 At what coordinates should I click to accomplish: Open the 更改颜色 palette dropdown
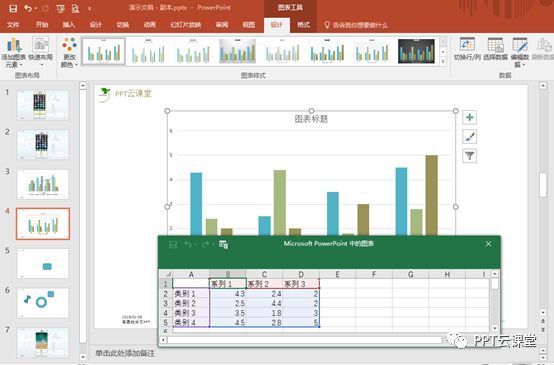pyautogui.click(x=69, y=53)
